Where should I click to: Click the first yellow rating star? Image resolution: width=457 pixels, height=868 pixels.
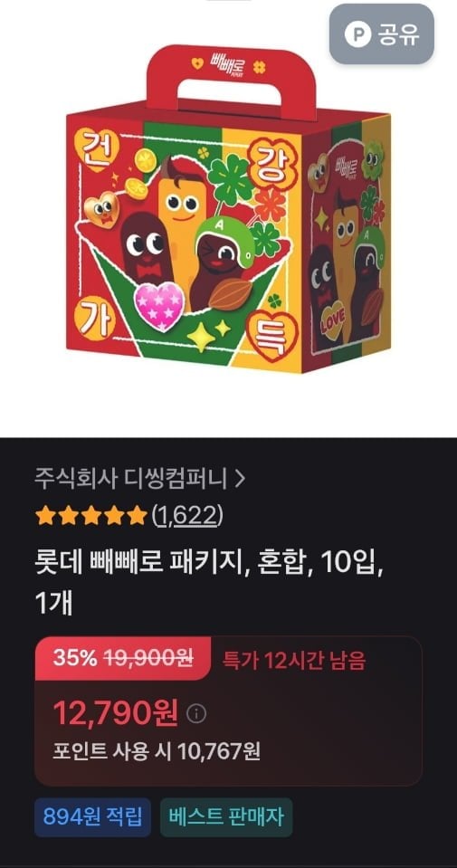[x=44, y=517]
